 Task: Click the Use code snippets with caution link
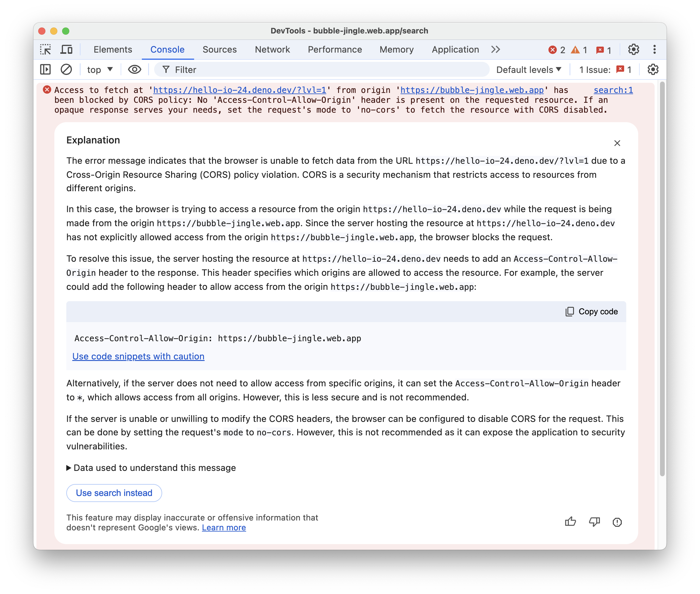pos(138,356)
